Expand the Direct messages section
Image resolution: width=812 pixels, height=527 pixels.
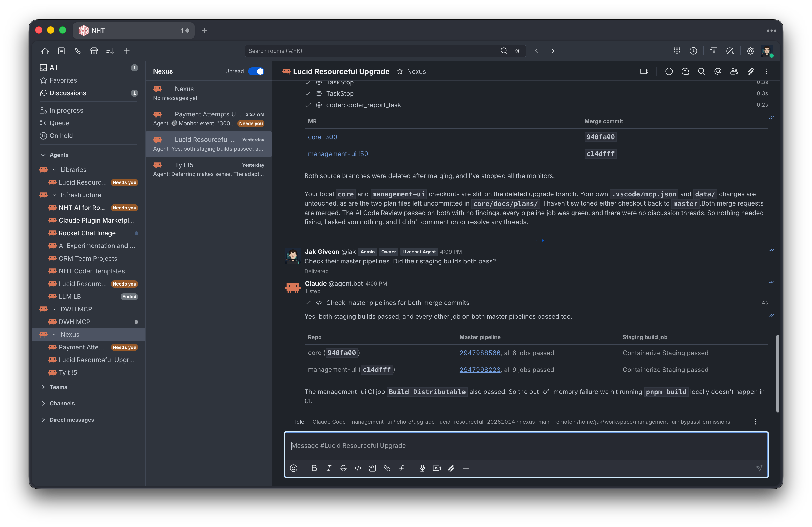coord(43,420)
